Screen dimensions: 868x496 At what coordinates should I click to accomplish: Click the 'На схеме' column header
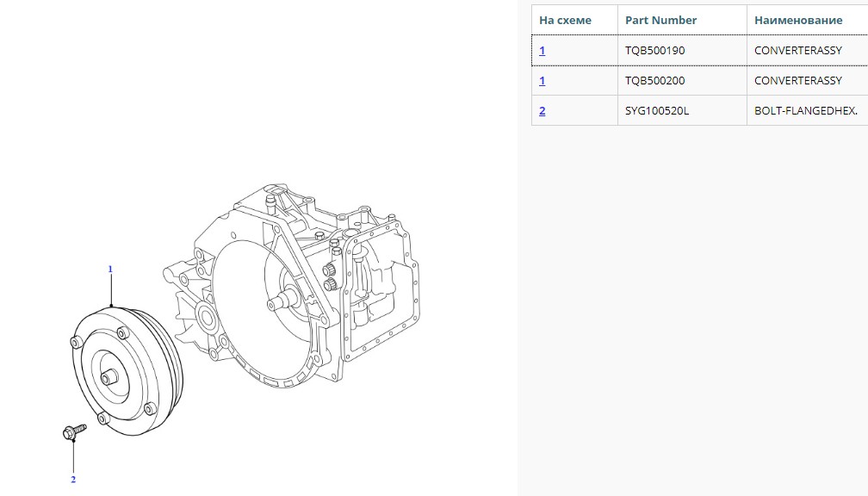565,20
